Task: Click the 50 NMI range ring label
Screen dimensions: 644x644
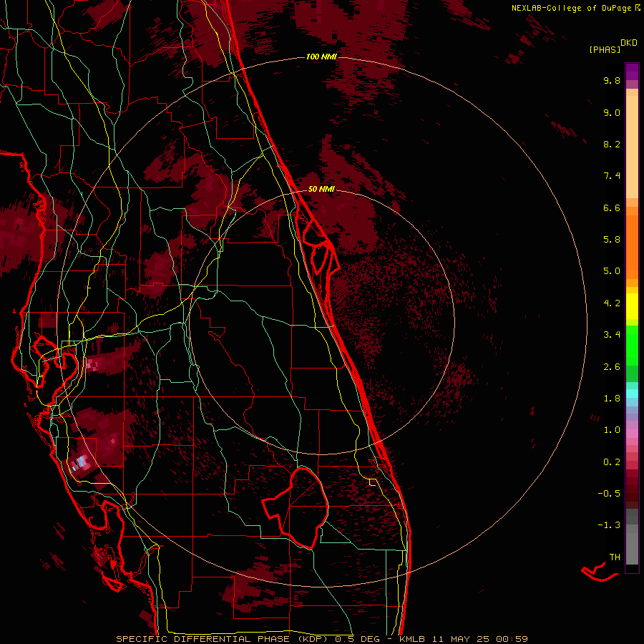Action: pos(321,189)
